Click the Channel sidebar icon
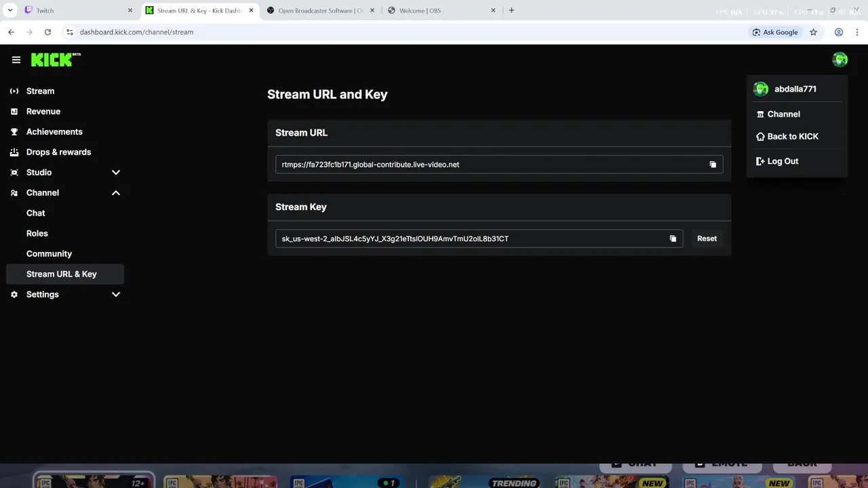This screenshot has width=868, height=488. pyautogui.click(x=14, y=192)
